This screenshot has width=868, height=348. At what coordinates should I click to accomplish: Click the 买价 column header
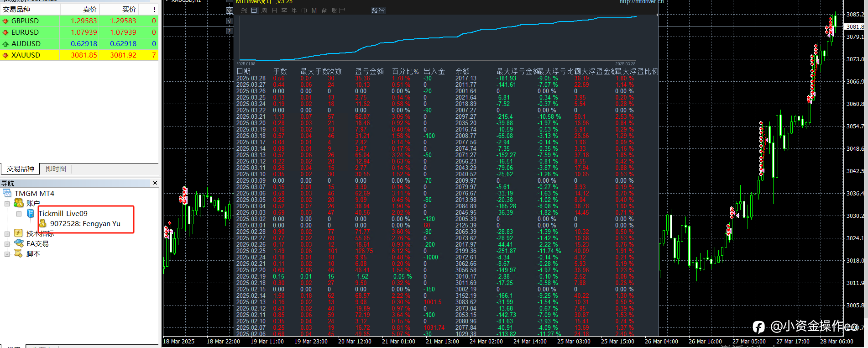[119, 9]
